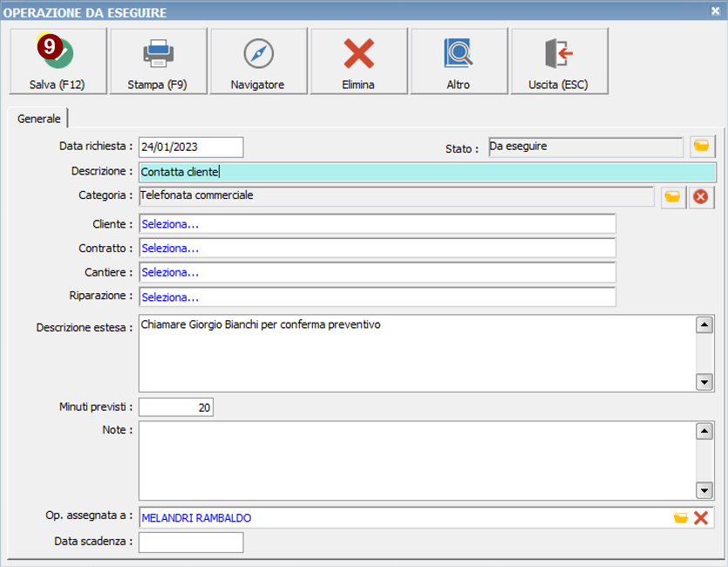Delete the record with the Elimina button

pos(358,60)
